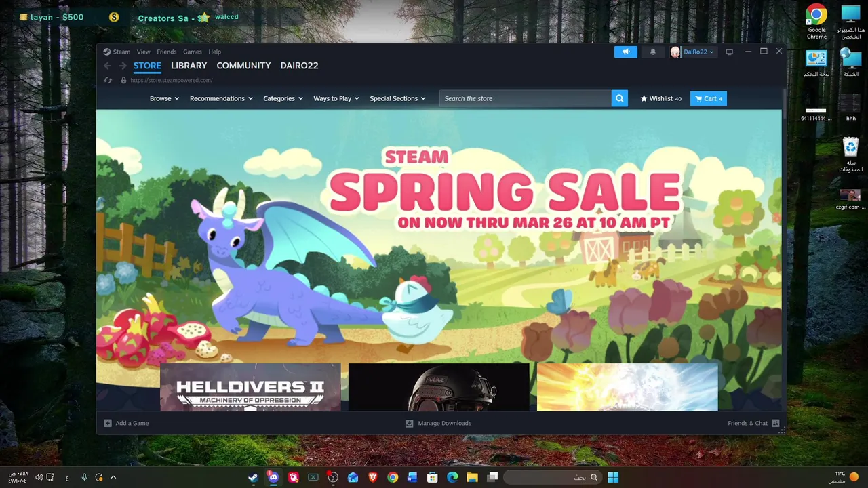Open File Explorer from the taskbar
This screenshot has width=868, height=488.
pyautogui.click(x=472, y=477)
